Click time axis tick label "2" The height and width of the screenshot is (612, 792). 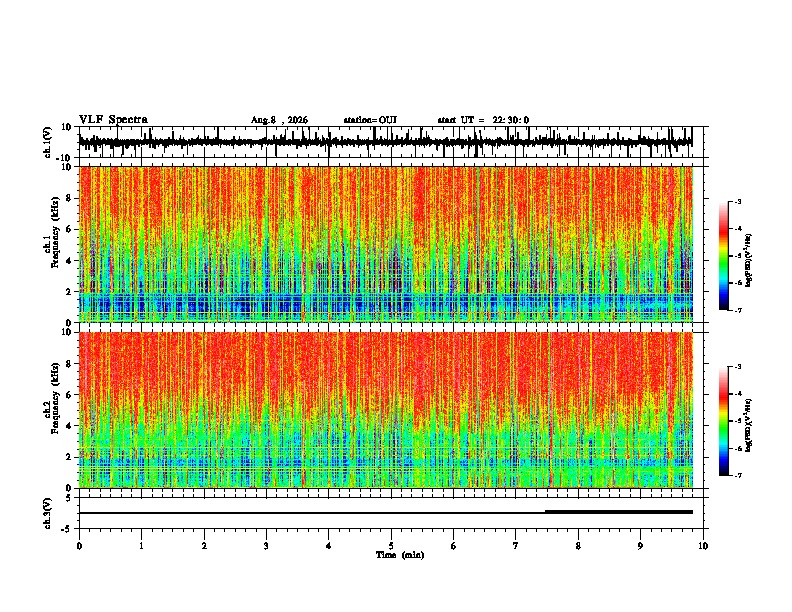[204, 546]
